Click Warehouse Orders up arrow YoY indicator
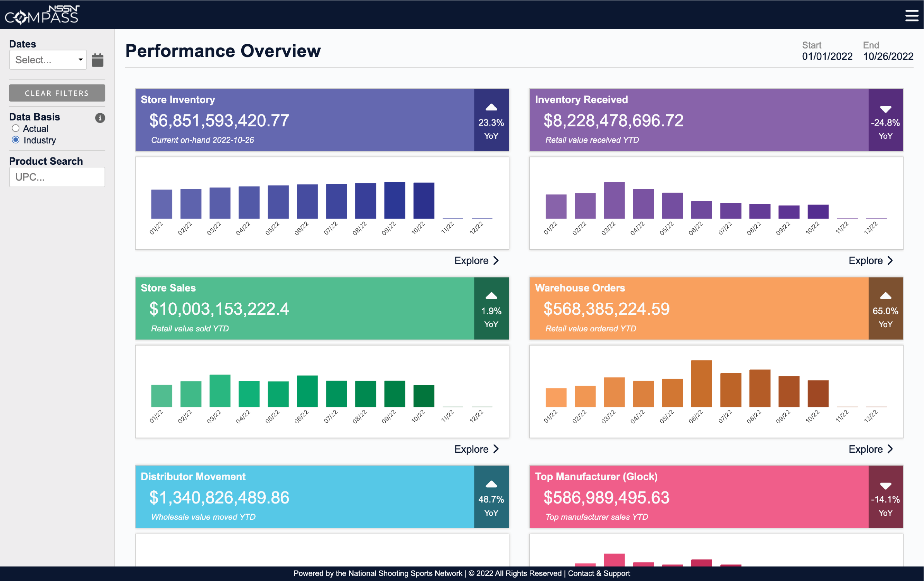924x581 pixels. (885, 296)
